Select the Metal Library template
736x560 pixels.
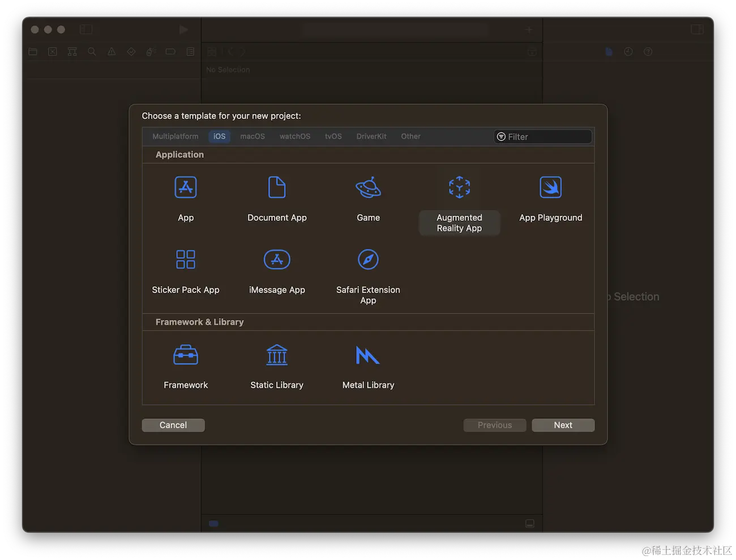[368, 367]
